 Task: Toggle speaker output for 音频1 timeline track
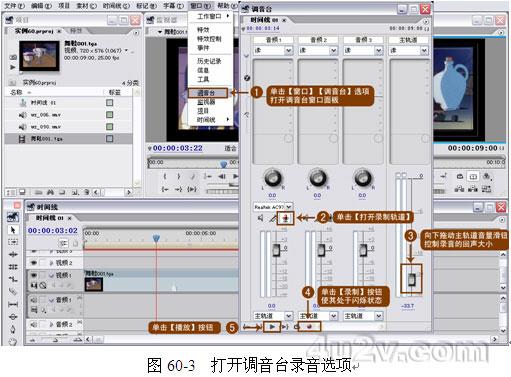coord(34,300)
